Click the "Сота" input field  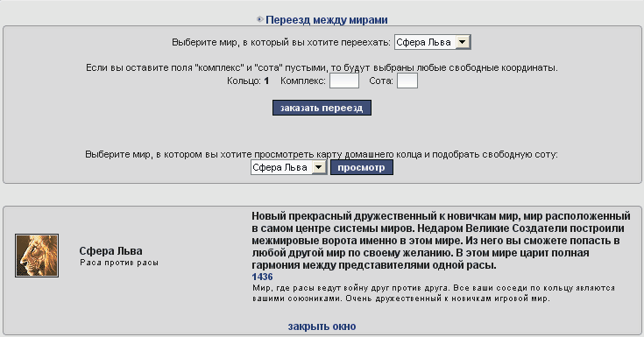click(x=407, y=81)
